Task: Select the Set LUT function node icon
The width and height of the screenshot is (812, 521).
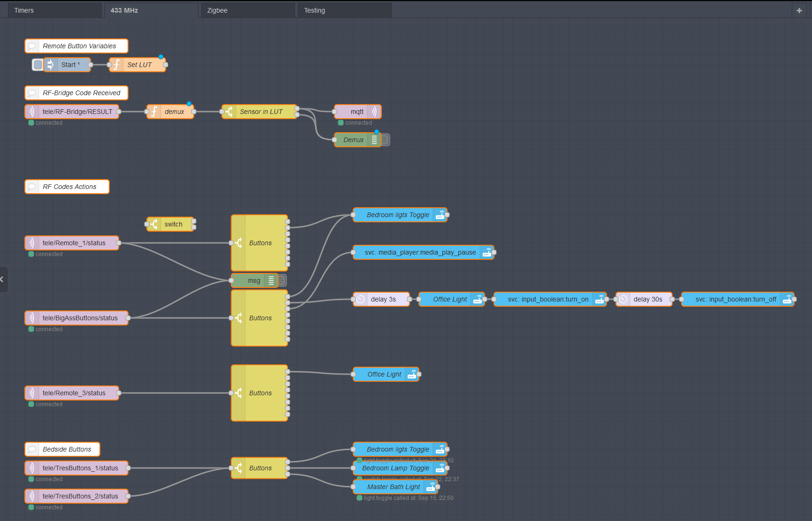Action: point(117,65)
